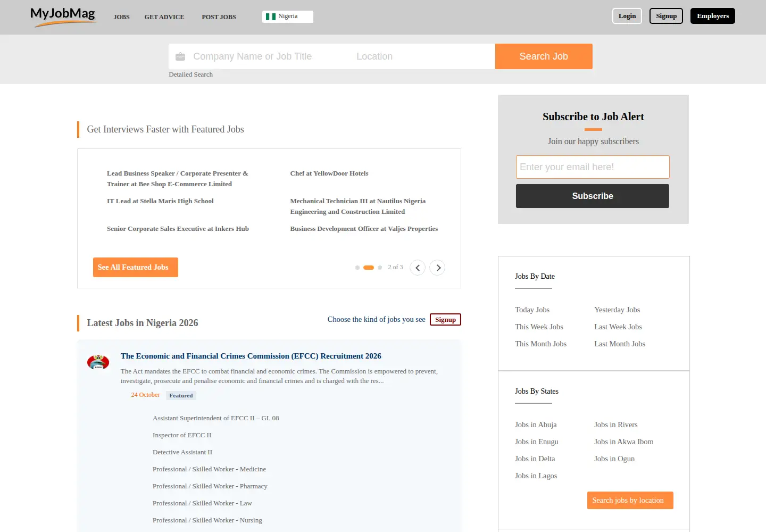766x532 pixels.
Task: Browse Jobs in Ogun
Action: pos(614,459)
